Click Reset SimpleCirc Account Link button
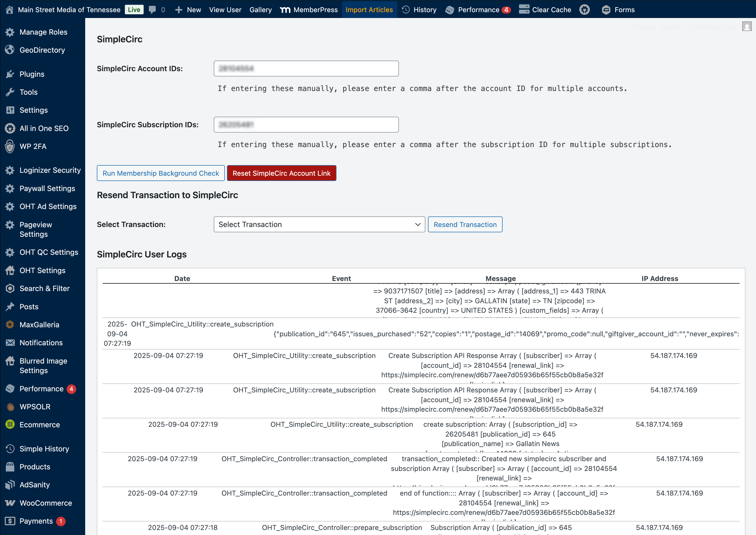Screen dimensions: 756x535 pyautogui.click(x=281, y=173)
